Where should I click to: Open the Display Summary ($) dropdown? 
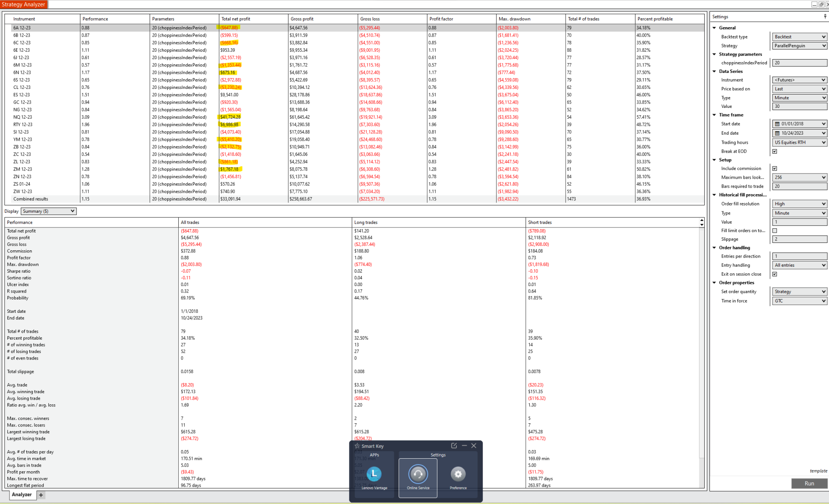(x=48, y=211)
